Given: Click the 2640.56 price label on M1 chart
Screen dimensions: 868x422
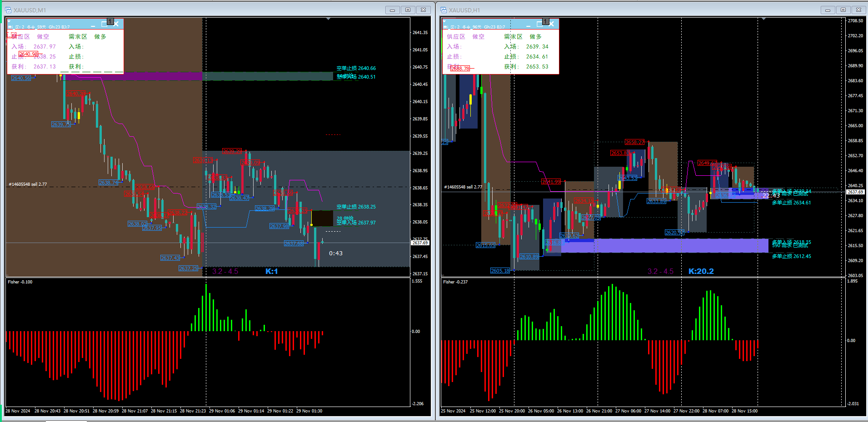Looking at the screenshot, I should coord(21,79).
